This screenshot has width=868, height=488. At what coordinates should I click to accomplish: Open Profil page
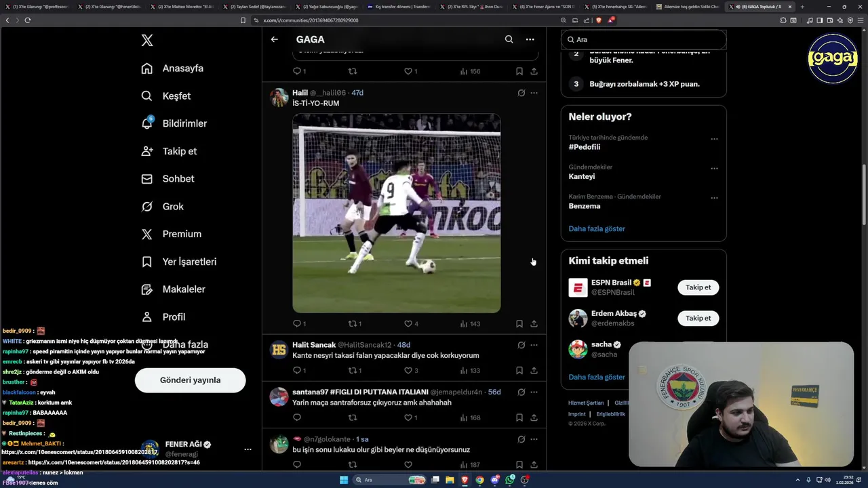pos(163,317)
